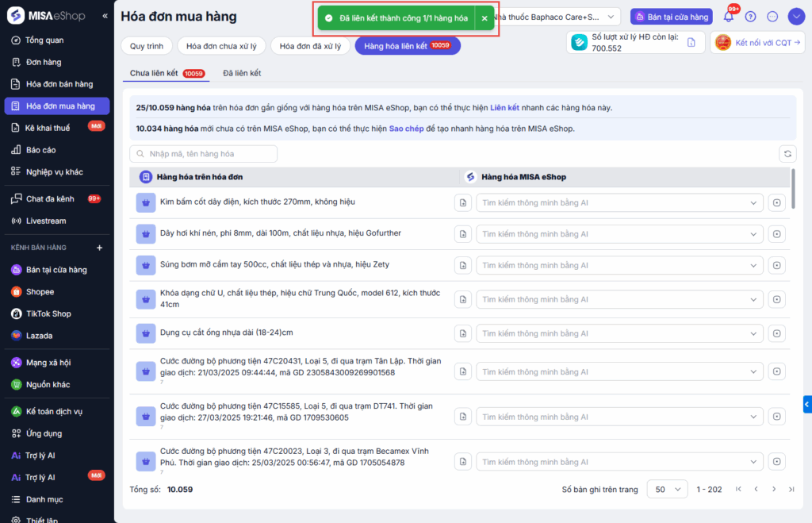Viewport: 812px width, 523px height.
Task: Close the success notification toast
Action: point(485,18)
